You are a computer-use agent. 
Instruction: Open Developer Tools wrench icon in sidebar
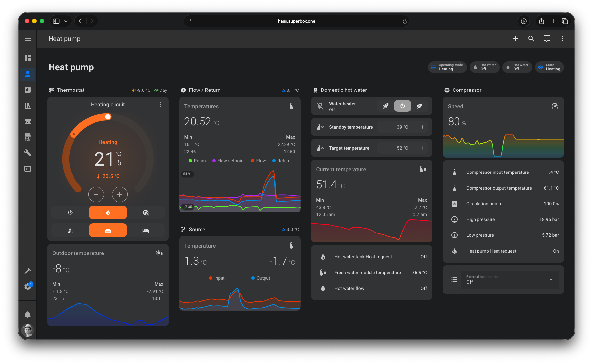pyautogui.click(x=28, y=152)
